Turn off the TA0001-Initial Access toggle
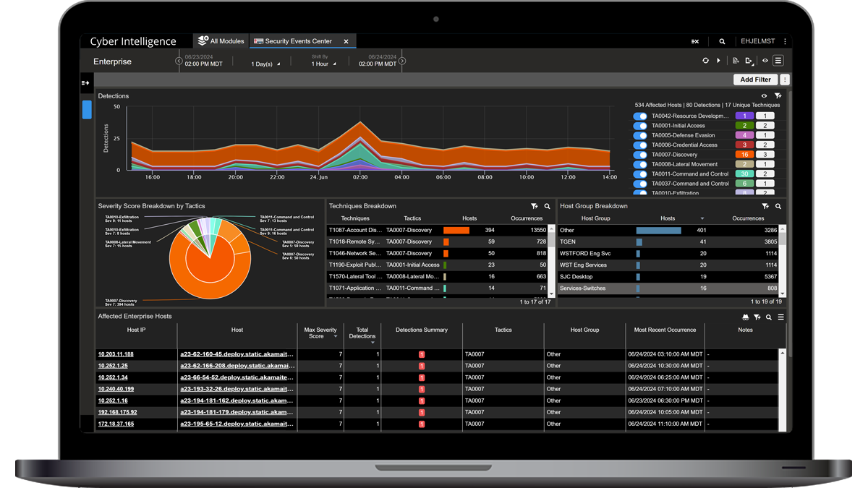Image resolution: width=868 pixels, height=488 pixels. pyautogui.click(x=639, y=125)
